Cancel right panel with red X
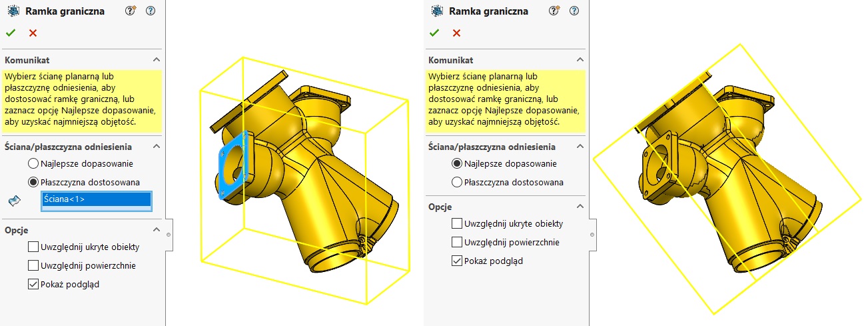This screenshot has height=326, width=868. pyautogui.click(x=456, y=33)
